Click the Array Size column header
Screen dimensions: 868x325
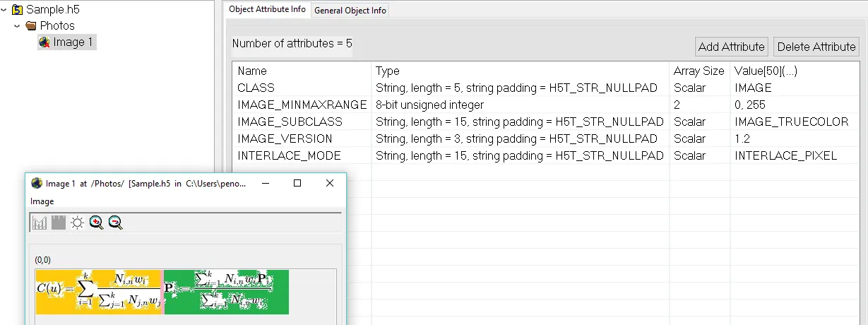(699, 71)
